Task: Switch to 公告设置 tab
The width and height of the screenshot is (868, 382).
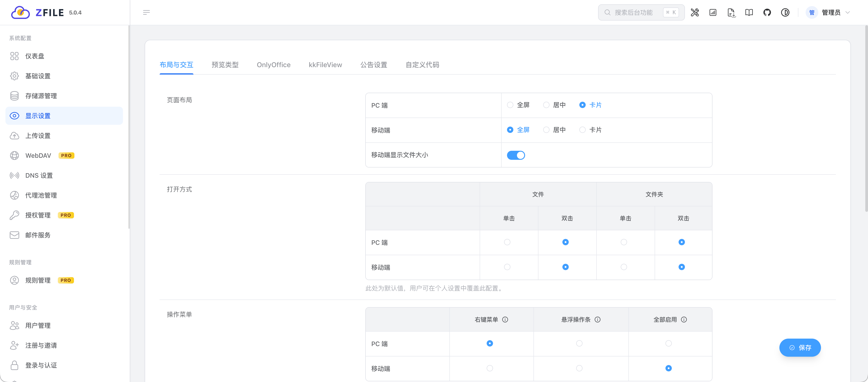Action: pyautogui.click(x=374, y=65)
